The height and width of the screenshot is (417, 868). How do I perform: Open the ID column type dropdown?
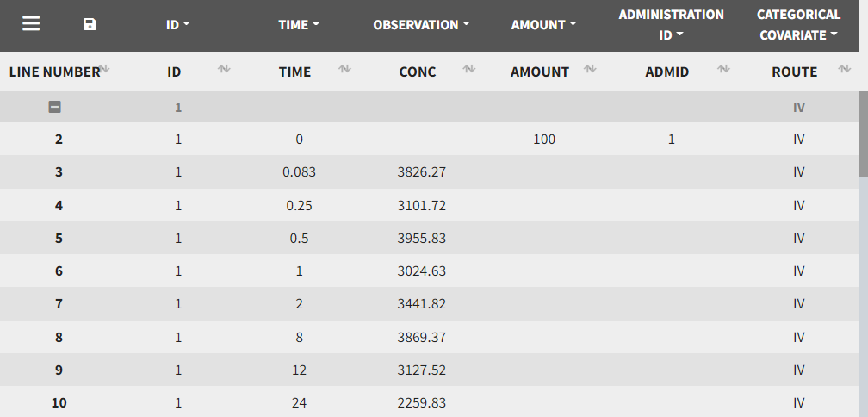(x=178, y=26)
